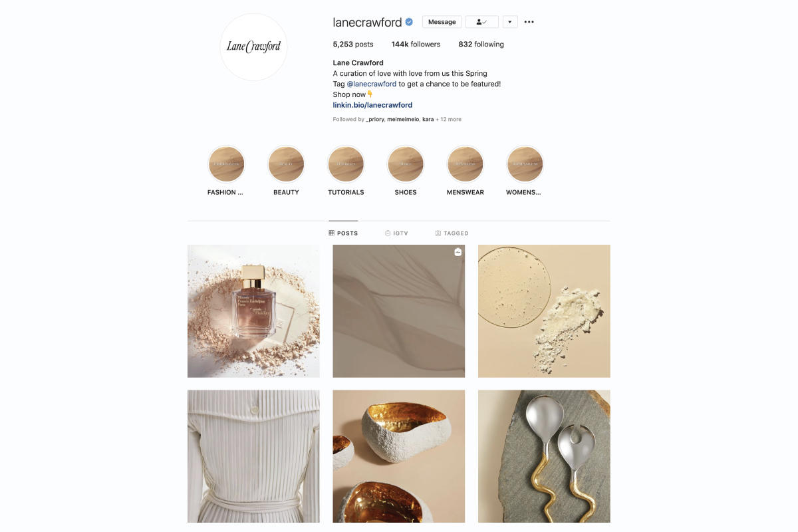Screen dimensions: 798x532
Task: View the MENSWEAR story highlight
Action: coord(465,164)
